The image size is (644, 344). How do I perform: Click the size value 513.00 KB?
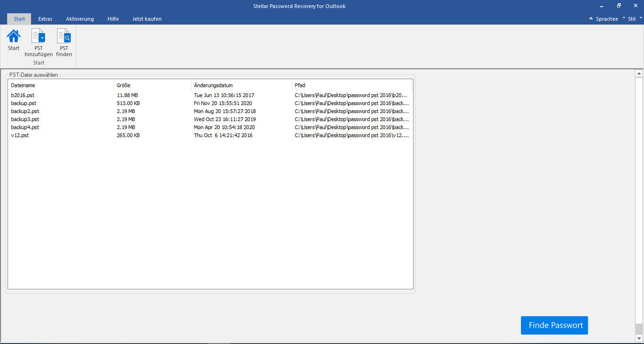click(128, 103)
